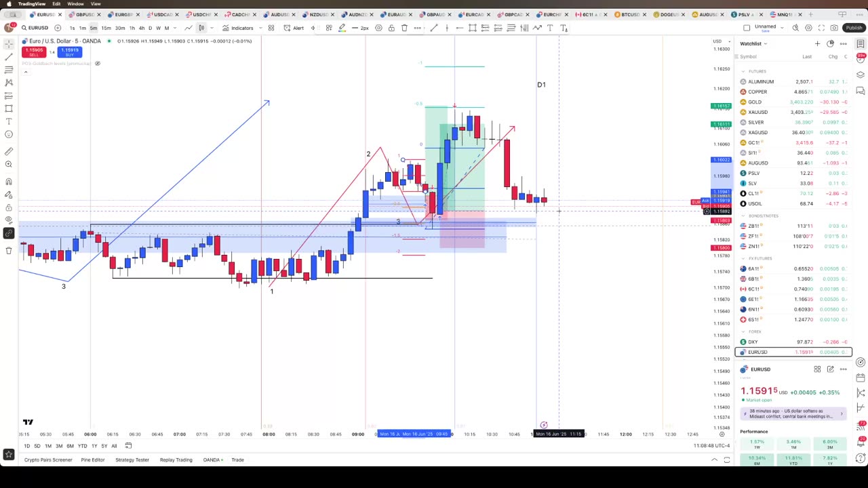Open the Replay Trading tab
The image size is (868, 488).
coord(176,460)
